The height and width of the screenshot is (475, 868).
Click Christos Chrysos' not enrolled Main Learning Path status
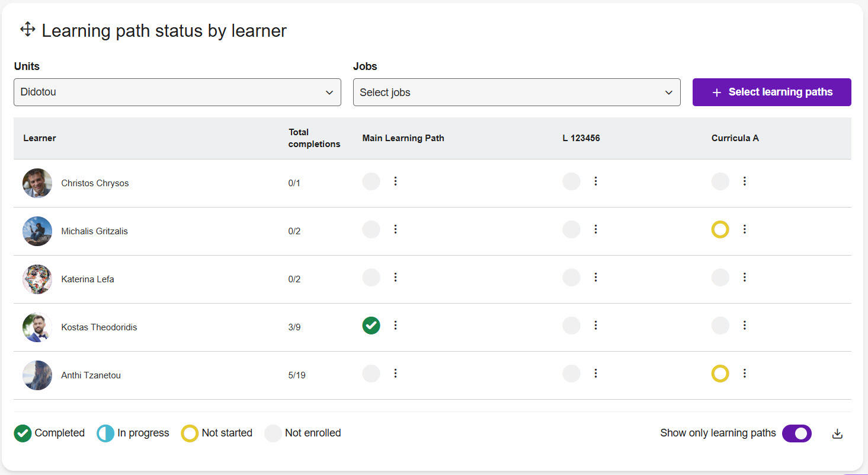coord(371,181)
